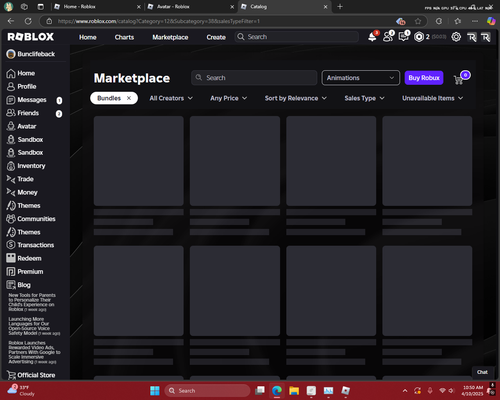
Task: Expand the Sort by Relevance dropdown
Action: [296, 98]
